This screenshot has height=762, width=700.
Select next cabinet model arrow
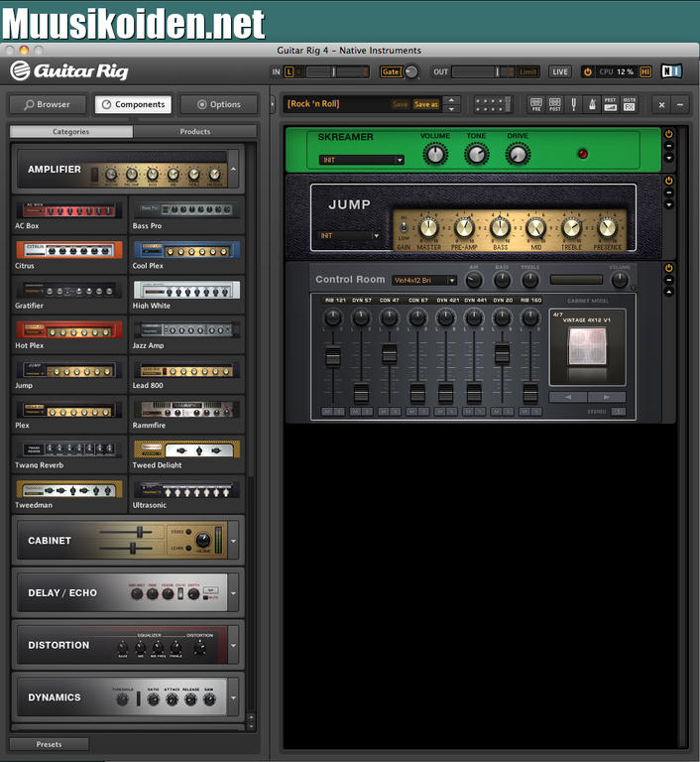coord(606,397)
